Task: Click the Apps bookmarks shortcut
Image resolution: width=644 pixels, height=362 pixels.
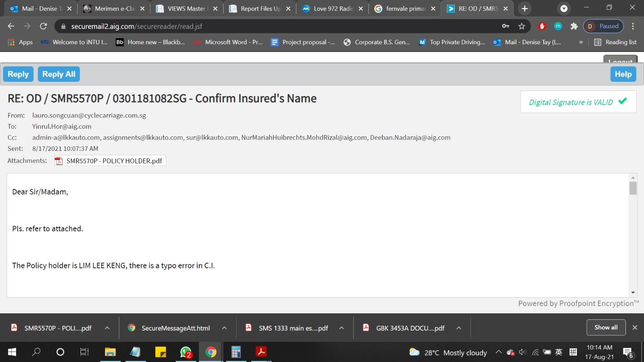Action: point(20,42)
